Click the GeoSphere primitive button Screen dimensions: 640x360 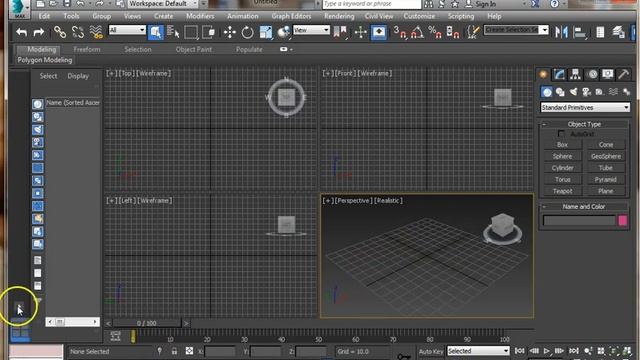click(606, 156)
